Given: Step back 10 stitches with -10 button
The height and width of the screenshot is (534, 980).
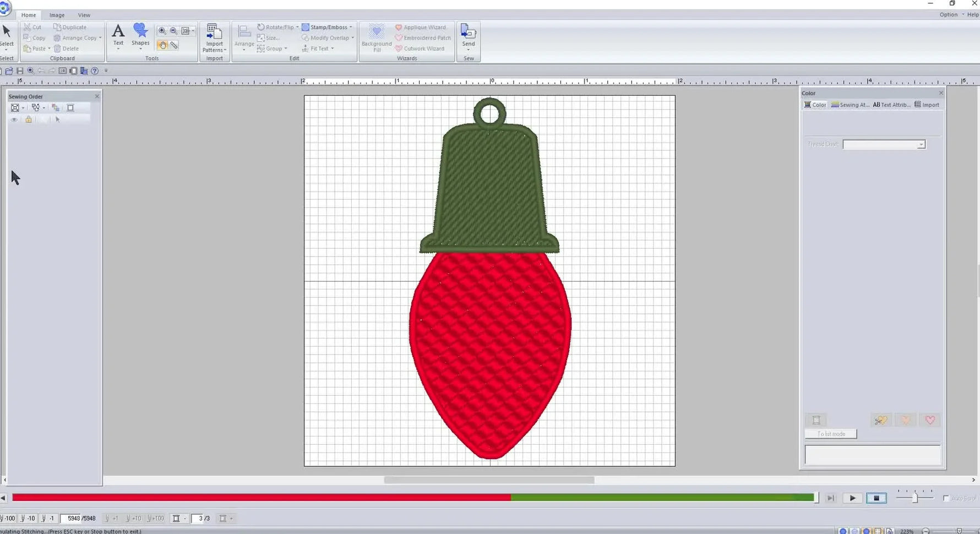Looking at the screenshot, I should 28,519.
